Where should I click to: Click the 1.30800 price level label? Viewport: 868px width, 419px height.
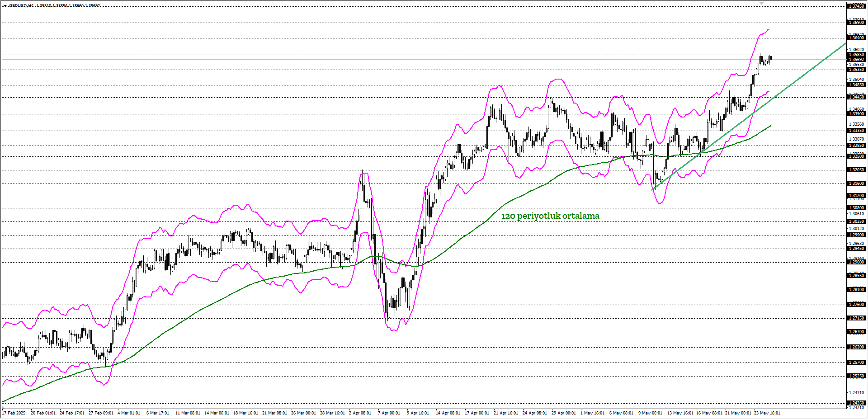point(856,208)
